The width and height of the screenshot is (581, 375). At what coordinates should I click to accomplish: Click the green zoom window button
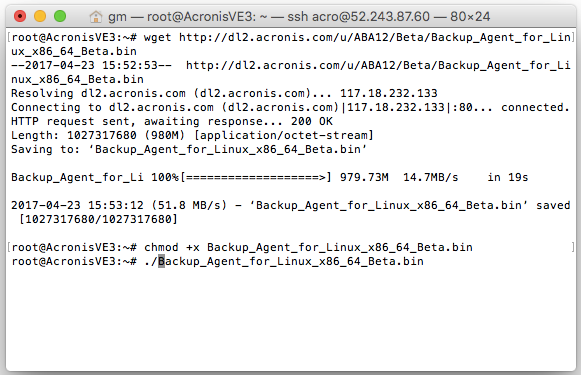pos(60,16)
